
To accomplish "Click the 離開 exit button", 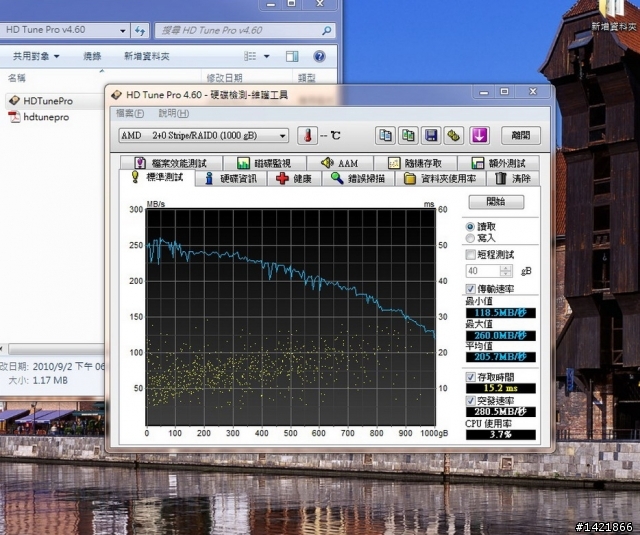I will click(521, 135).
